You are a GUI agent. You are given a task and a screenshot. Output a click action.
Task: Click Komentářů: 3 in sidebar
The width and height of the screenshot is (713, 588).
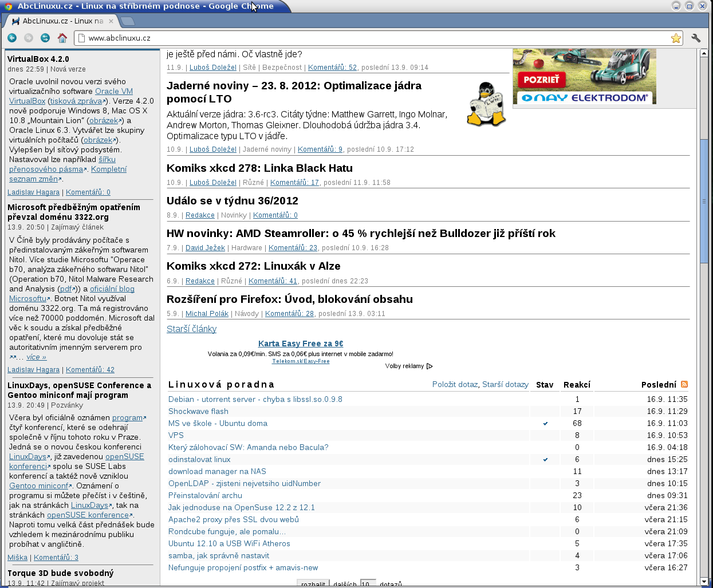(x=56, y=558)
